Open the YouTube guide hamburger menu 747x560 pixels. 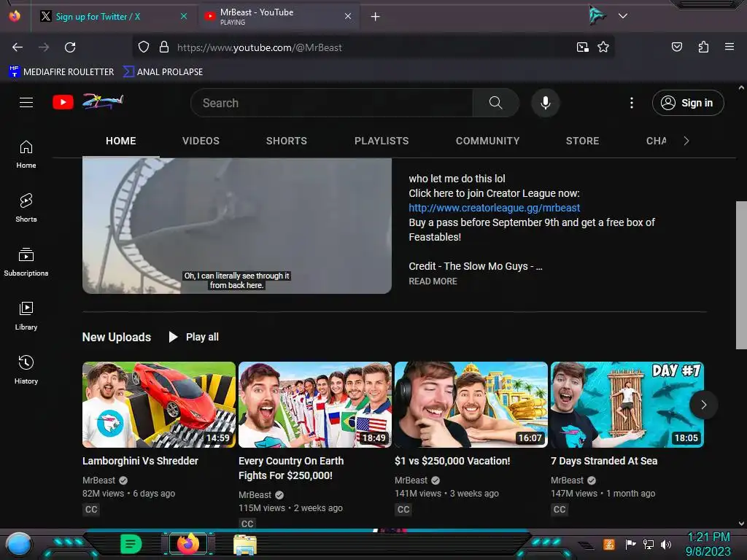[26, 102]
